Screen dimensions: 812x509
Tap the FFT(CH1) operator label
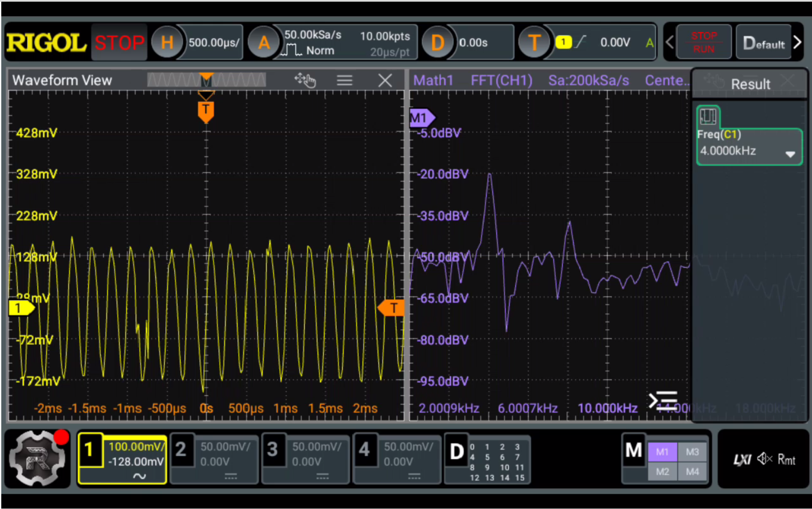pyautogui.click(x=501, y=80)
